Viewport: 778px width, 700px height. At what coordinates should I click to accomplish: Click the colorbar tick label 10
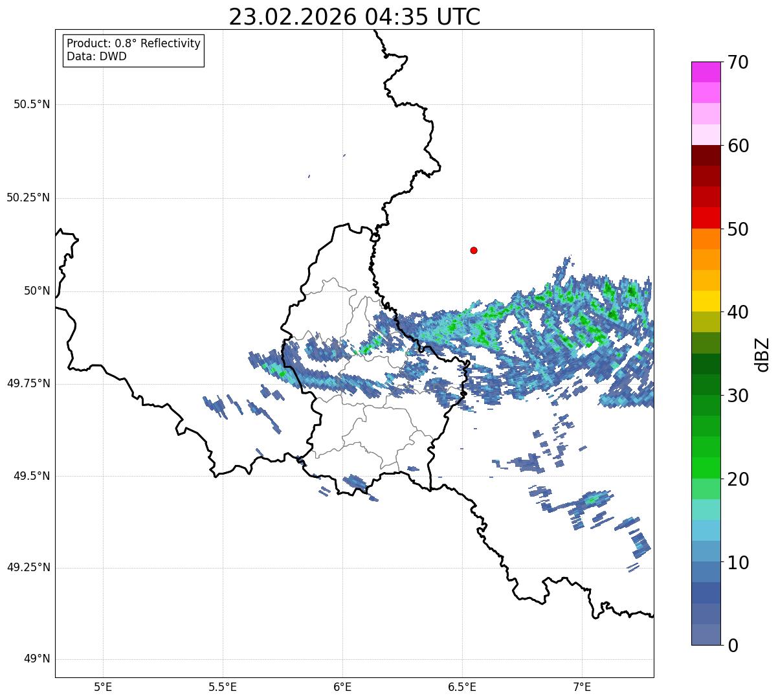pos(738,563)
